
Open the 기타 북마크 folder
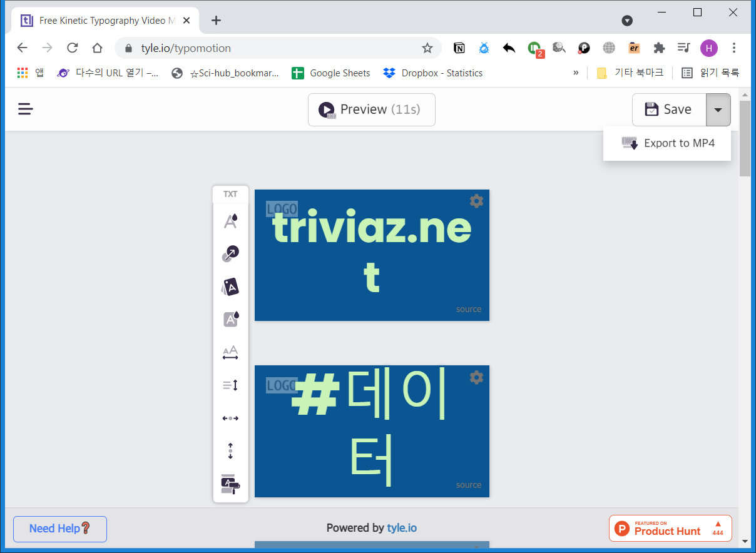[630, 73]
